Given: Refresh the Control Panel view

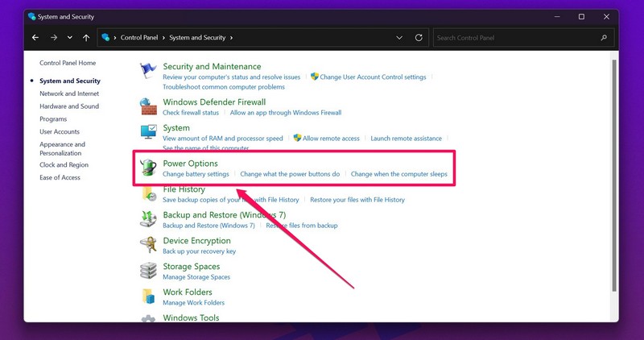Looking at the screenshot, I should (419, 38).
